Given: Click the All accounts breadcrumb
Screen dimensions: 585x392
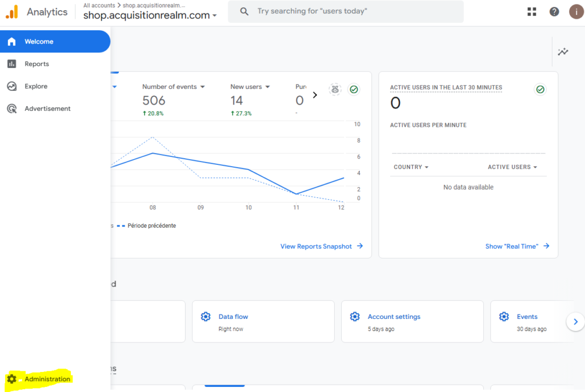Looking at the screenshot, I should (x=99, y=6).
